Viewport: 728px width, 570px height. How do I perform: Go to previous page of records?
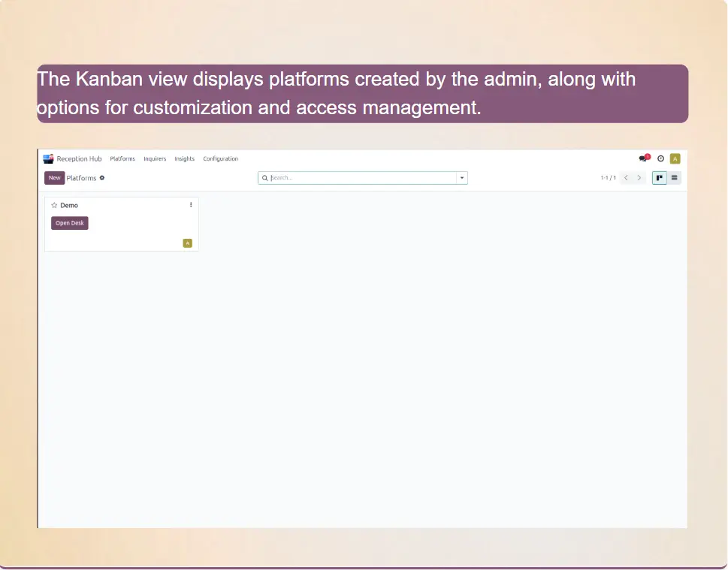[626, 178]
